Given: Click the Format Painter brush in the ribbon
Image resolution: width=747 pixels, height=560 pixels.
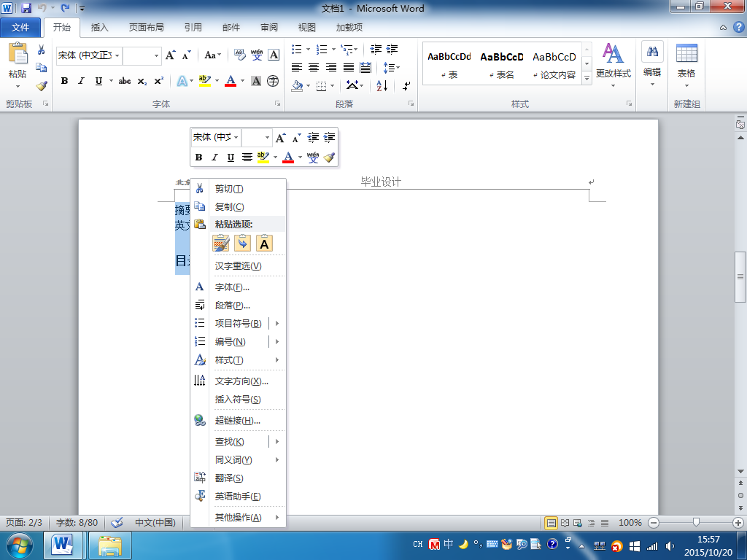Looking at the screenshot, I should click(42, 86).
